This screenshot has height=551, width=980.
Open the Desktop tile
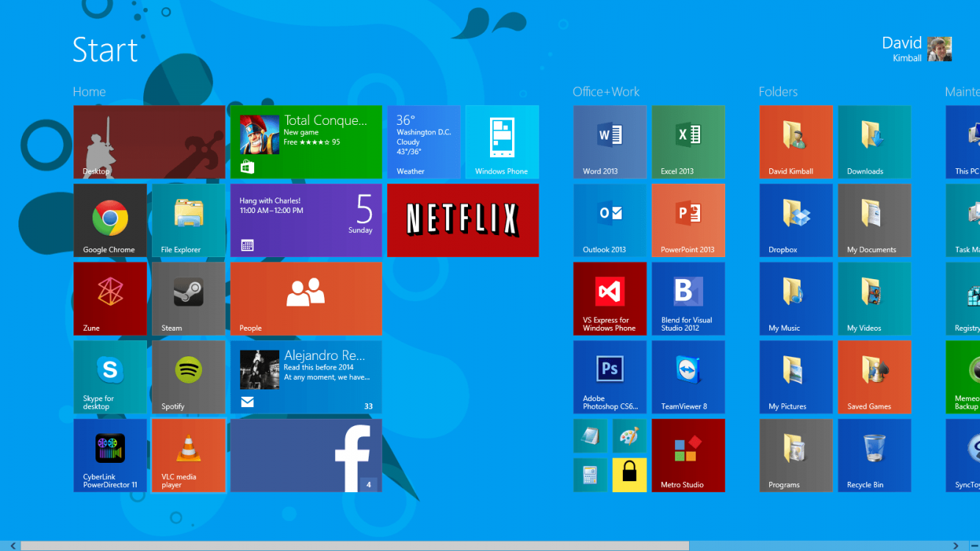(x=149, y=142)
